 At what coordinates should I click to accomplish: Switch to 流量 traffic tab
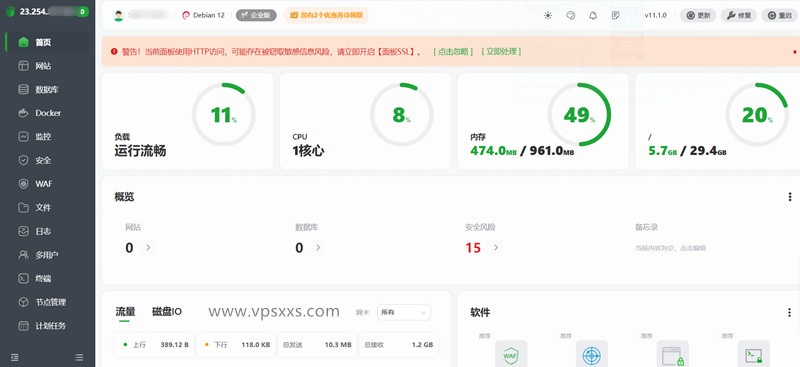pos(125,312)
